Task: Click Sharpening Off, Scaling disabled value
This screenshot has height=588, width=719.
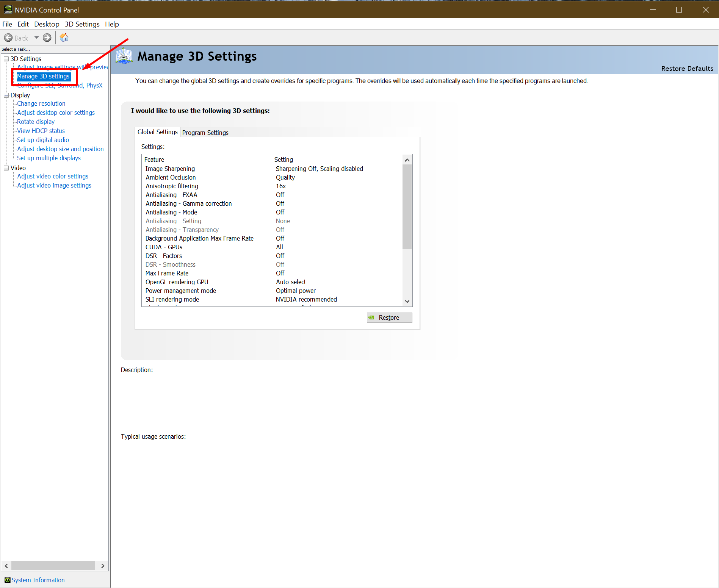Action: (320, 169)
